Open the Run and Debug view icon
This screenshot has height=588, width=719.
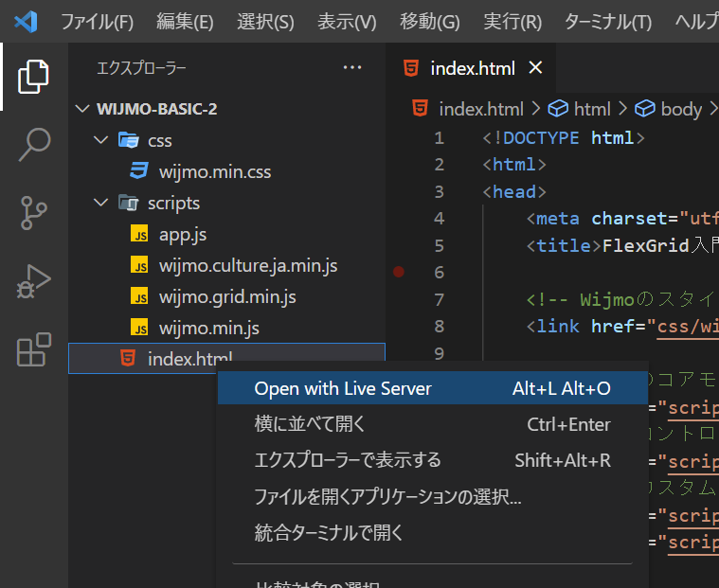(33, 281)
